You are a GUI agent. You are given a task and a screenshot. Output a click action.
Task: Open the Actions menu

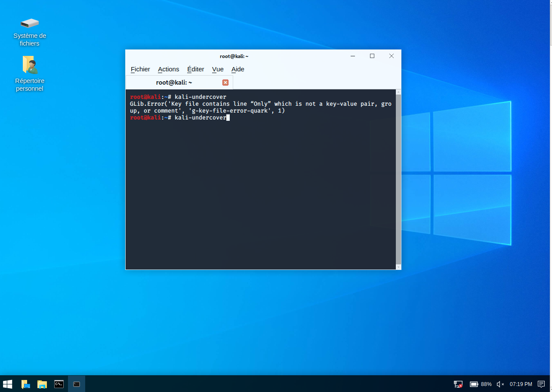coord(168,69)
